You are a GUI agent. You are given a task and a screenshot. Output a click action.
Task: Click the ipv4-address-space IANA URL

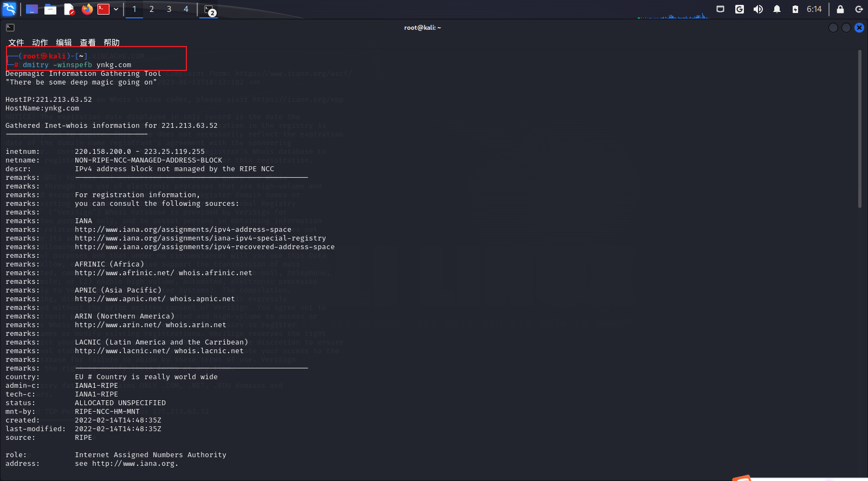183,230
